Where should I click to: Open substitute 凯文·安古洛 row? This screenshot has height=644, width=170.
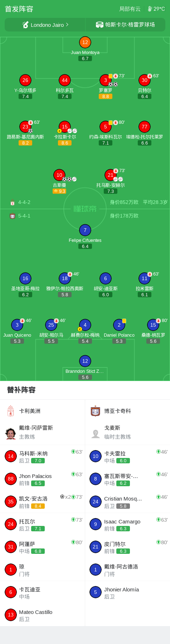(43, 502)
